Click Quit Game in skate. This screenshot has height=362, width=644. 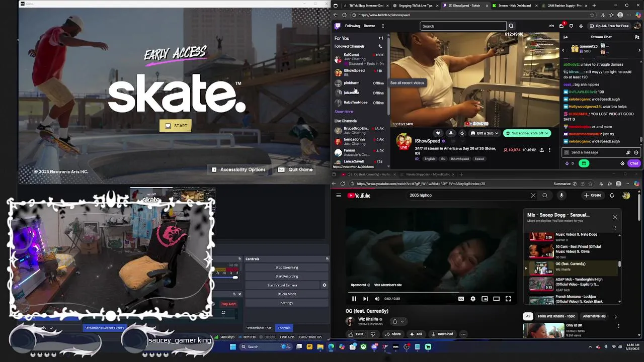[x=295, y=170]
